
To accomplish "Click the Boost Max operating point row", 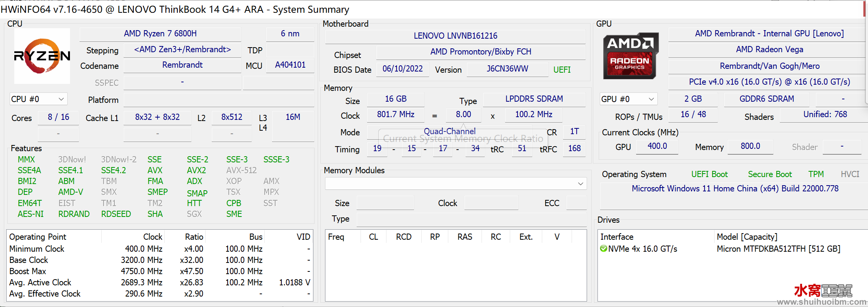I will coord(160,271).
